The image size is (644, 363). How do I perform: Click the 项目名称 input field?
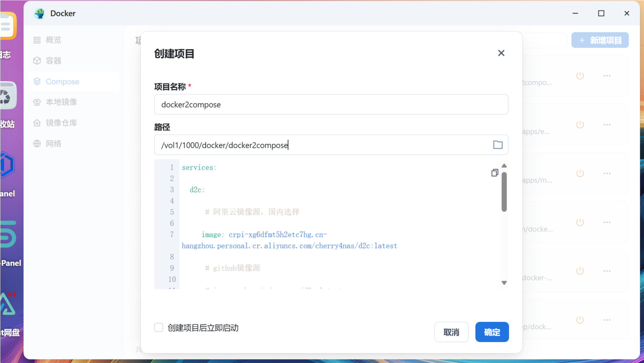coord(331,105)
